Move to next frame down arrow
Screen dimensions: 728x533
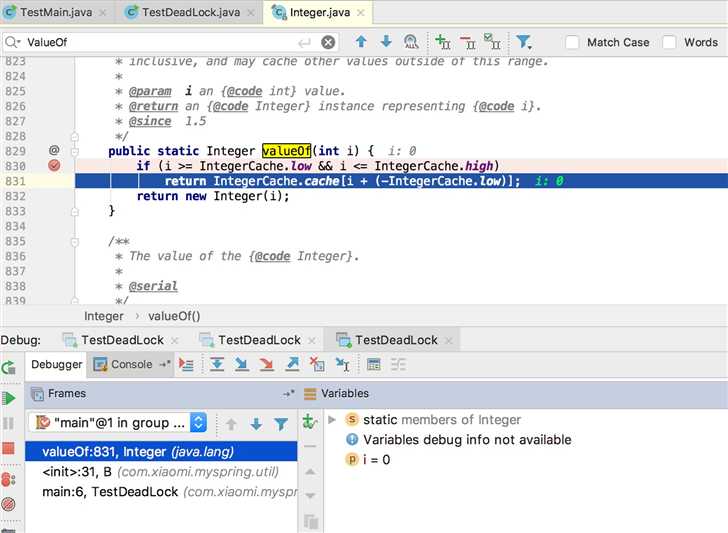click(256, 424)
